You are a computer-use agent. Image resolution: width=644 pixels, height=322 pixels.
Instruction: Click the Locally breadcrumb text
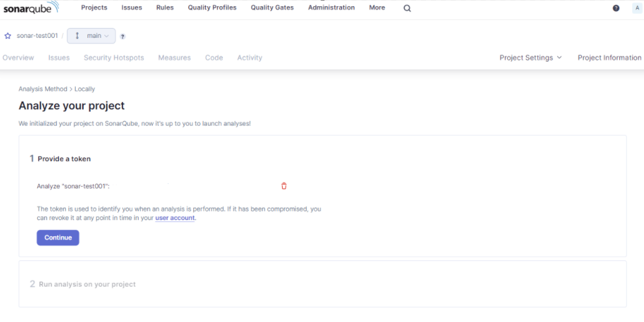click(84, 89)
